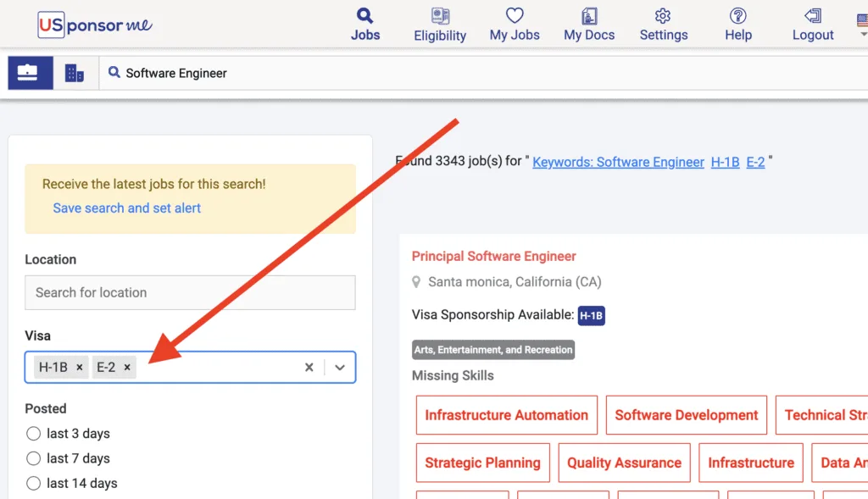Open the USponsorMe logo home link
The image size is (868, 499).
tap(95, 25)
